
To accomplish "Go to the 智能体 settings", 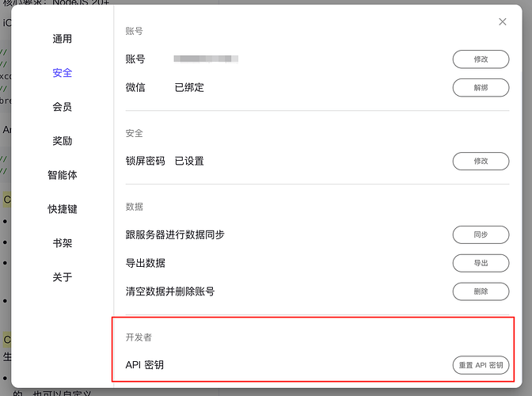I will [x=62, y=175].
